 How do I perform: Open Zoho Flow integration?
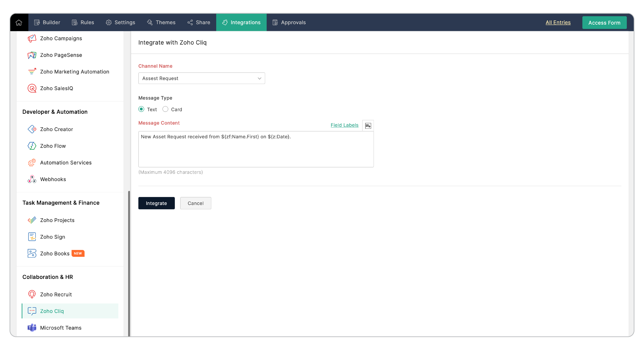tap(53, 146)
